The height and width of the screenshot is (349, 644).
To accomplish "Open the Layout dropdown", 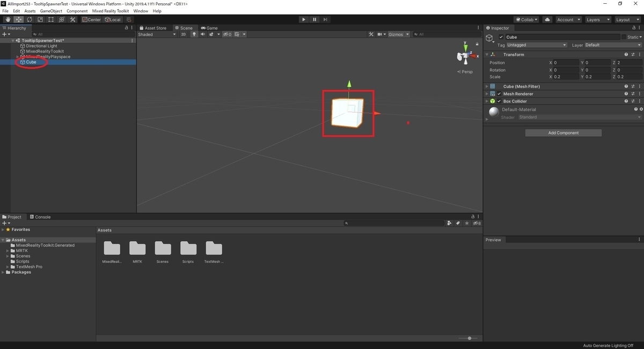I will tap(627, 19).
